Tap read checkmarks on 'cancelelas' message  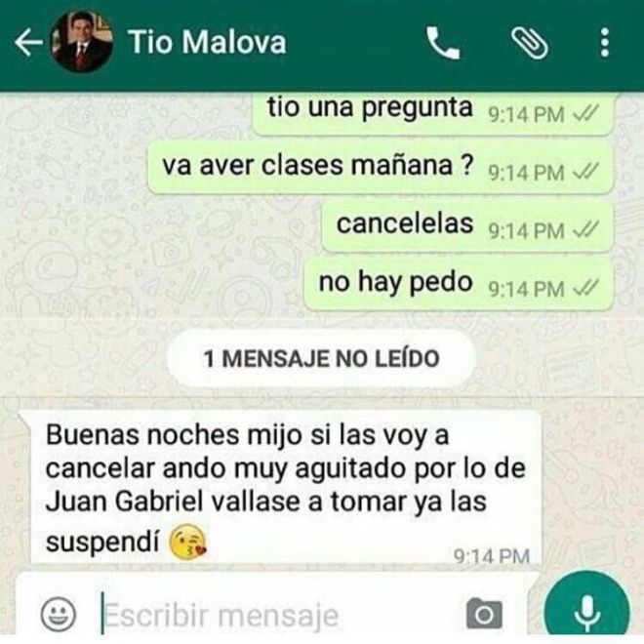[x=585, y=230]
